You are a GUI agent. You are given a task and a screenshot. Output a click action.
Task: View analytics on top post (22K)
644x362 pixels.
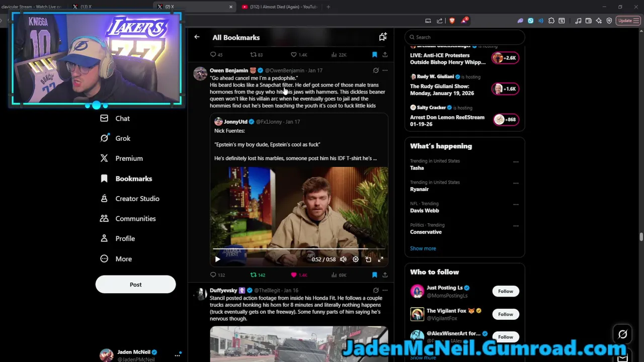point(339,54)
